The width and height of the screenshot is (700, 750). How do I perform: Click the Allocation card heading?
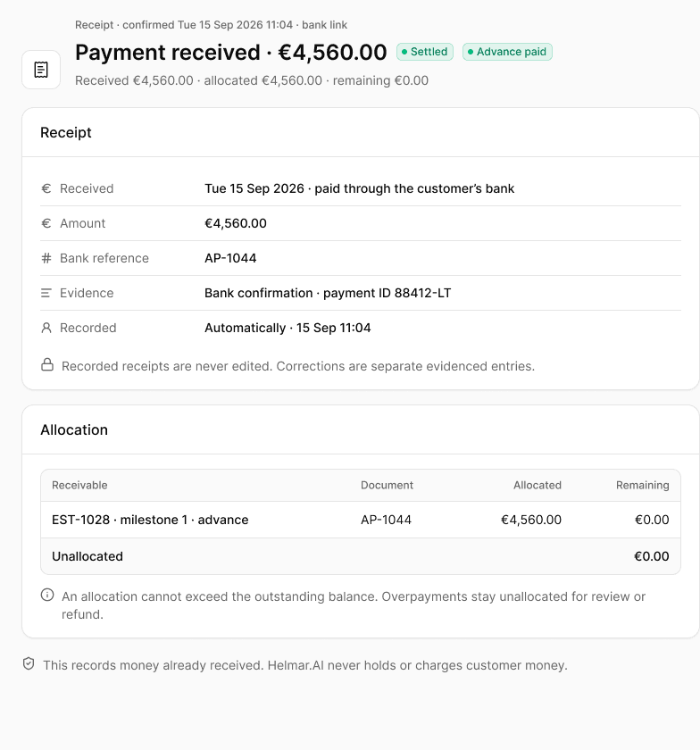coord(74,430)
